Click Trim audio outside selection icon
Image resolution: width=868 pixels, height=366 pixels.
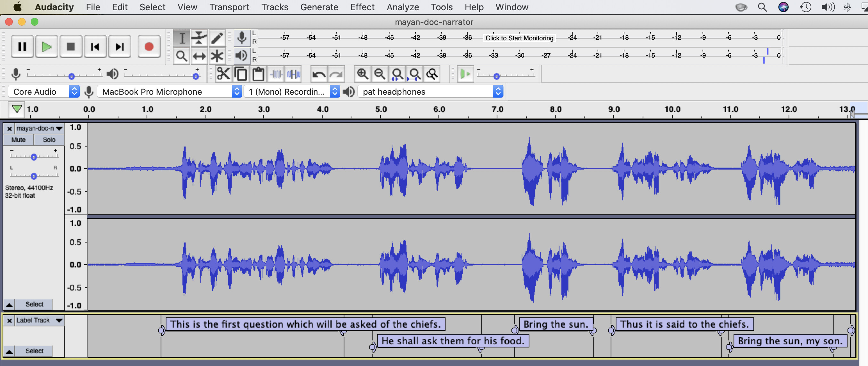pos(276,74)
